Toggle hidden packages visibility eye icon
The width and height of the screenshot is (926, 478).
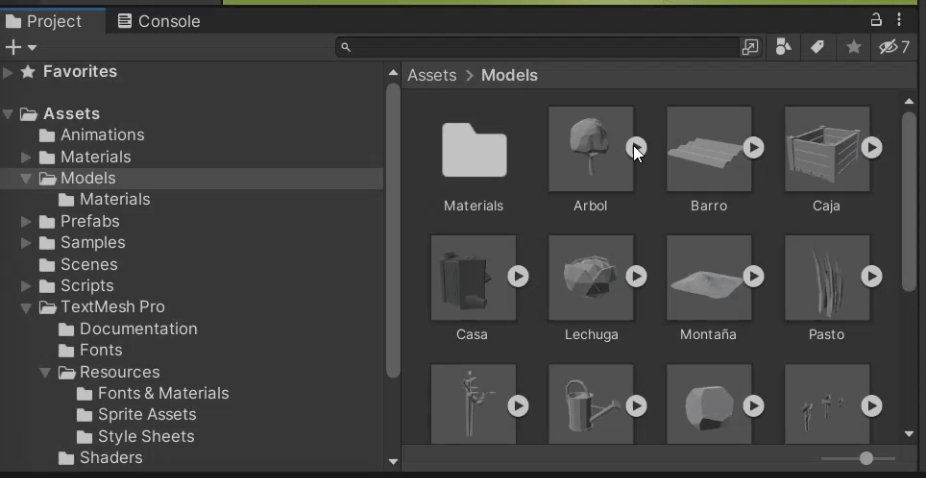point(893,47)
